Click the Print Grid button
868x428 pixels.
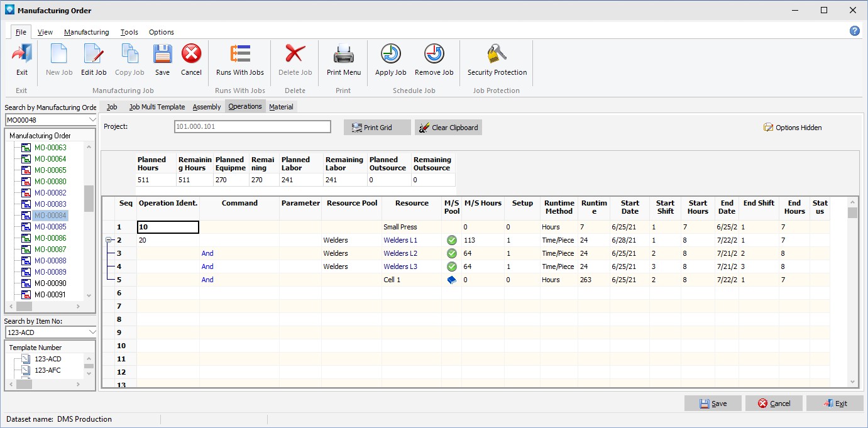pyautogui.click(x=377, y=128)
